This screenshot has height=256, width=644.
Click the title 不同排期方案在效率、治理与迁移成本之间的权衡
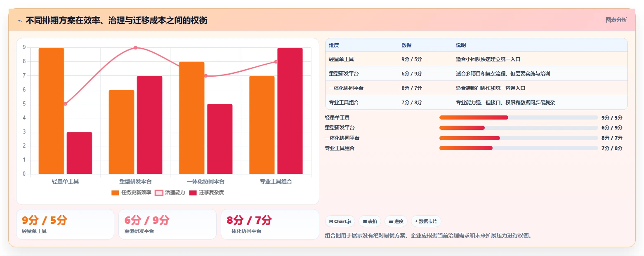pos(116,20)
